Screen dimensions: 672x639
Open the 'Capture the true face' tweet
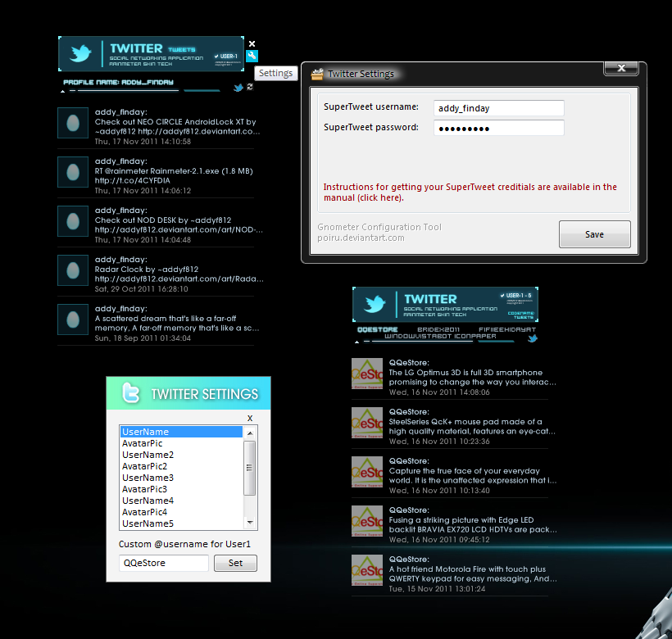tap(472, 476)
